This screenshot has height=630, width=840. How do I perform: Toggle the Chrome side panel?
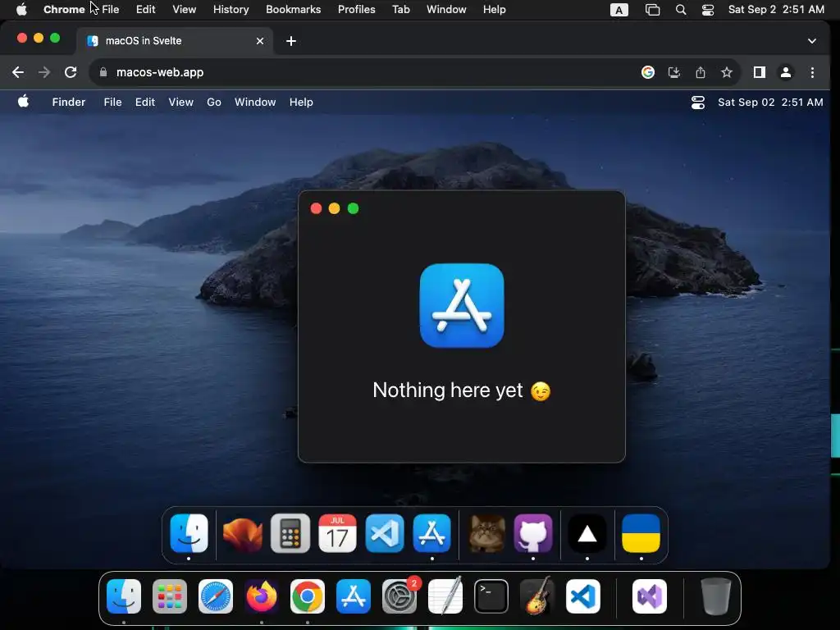[759, 72]
